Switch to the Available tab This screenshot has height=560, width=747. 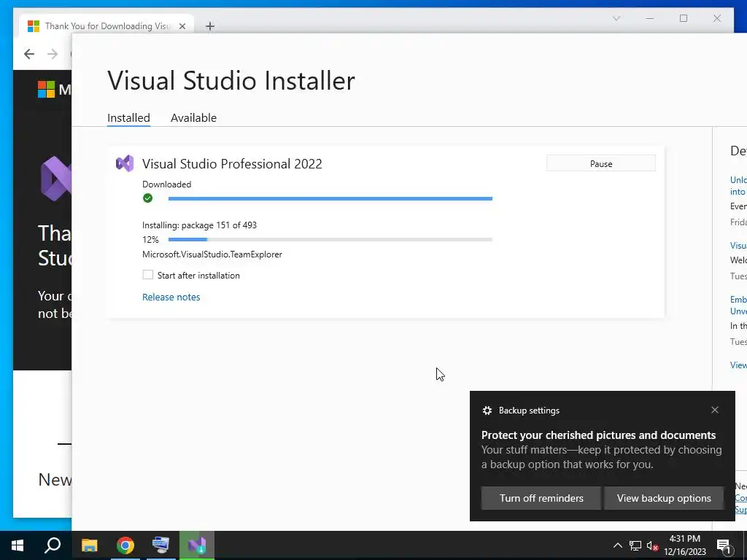[193, 117]
